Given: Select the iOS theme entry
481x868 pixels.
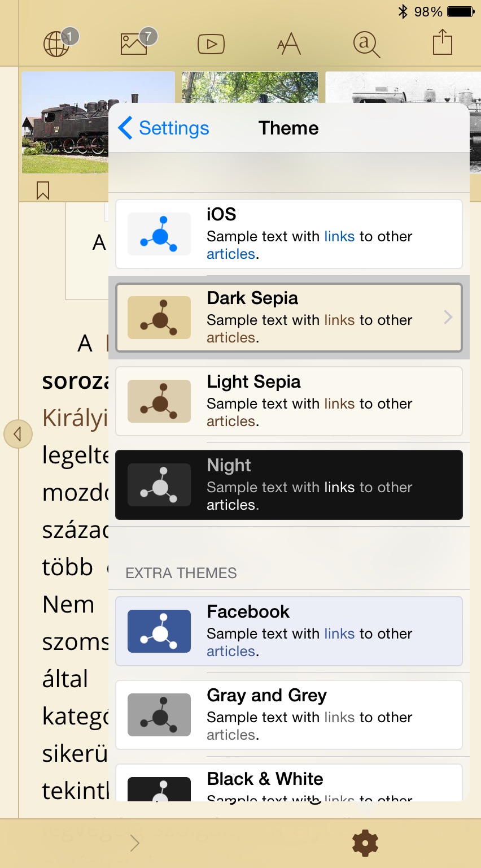Looking at the screenshot, I should 288,234.
